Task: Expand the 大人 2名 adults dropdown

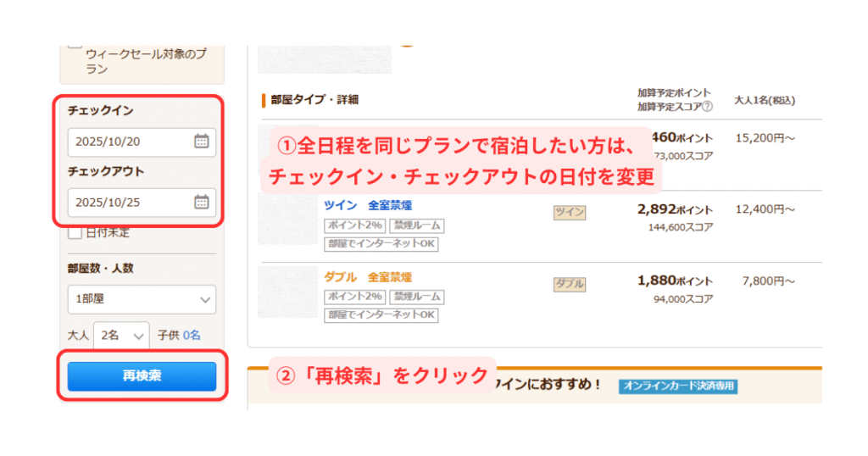Action: (x=121, y=336)
